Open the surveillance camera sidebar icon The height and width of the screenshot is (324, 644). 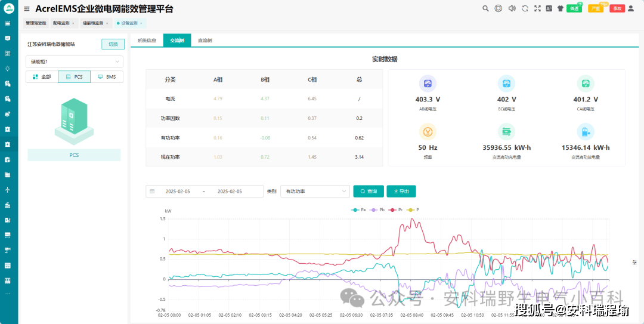(7, 250)
